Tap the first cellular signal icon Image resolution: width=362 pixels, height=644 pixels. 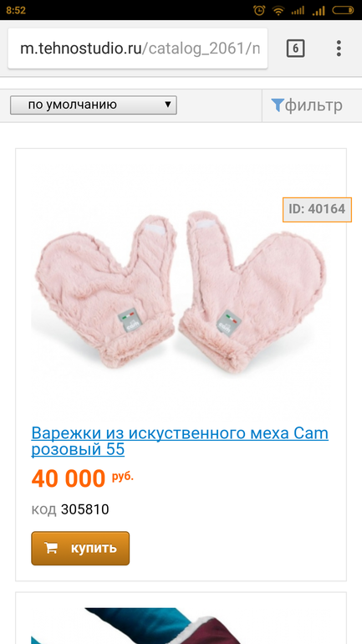[298, 11]
